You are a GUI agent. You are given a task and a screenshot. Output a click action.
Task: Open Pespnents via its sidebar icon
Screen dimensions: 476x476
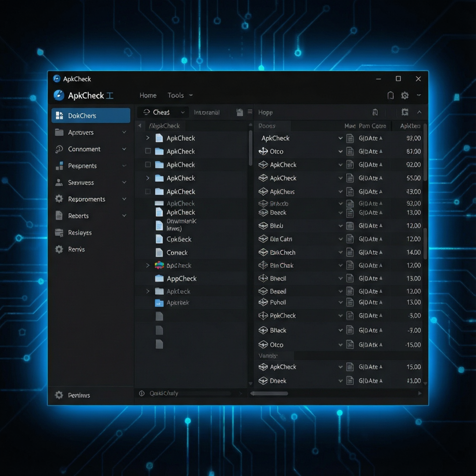point(59,166)
